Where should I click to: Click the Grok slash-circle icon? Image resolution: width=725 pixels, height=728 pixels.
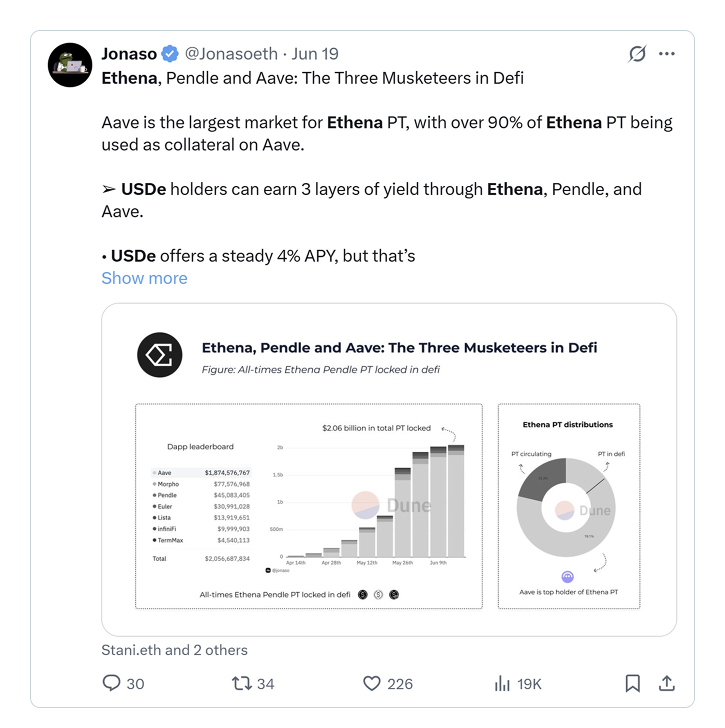637,53
